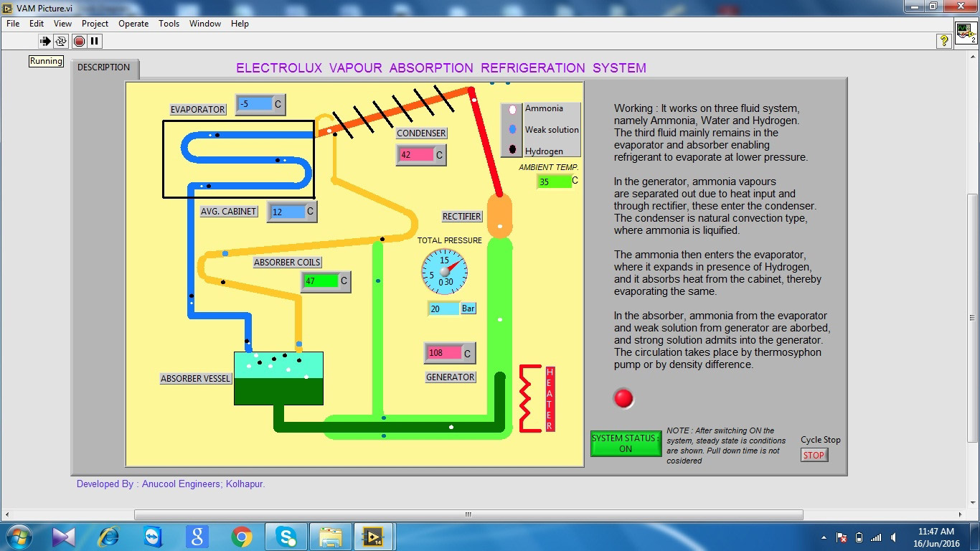Click the total pressure field showing 20
Viewport: 980px width, 551px height.
[443, 309]
